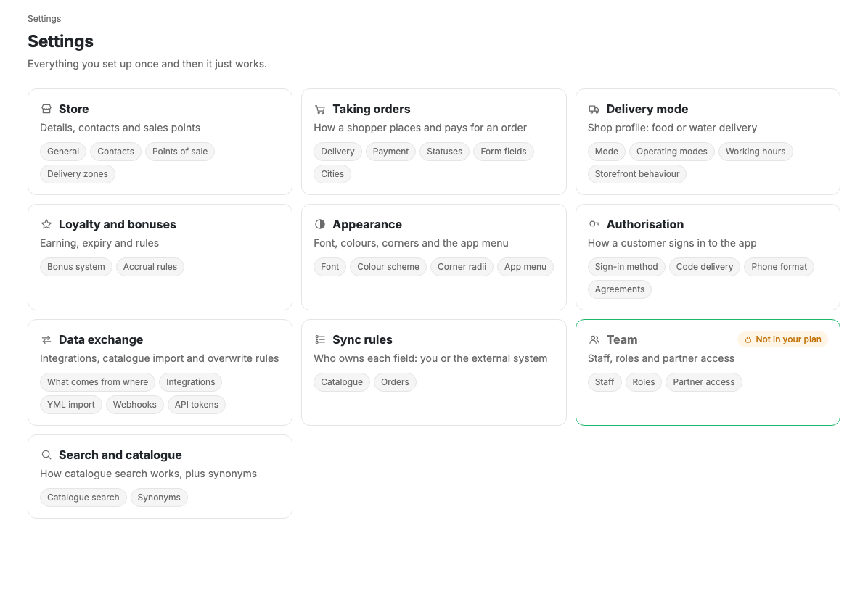Open Points of sale settings

coord(180,152)
